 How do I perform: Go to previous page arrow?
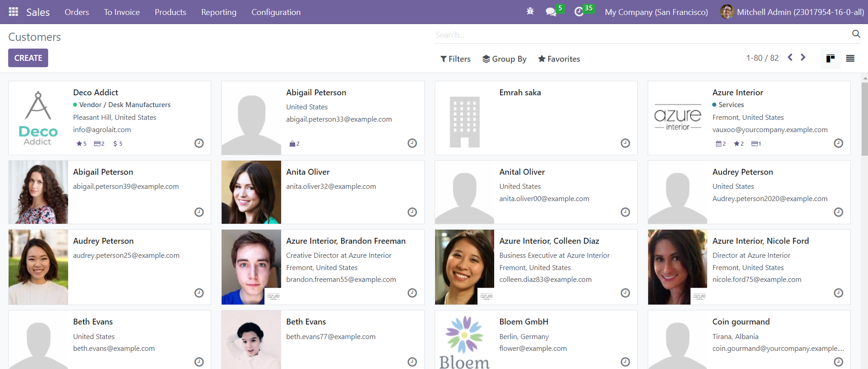(x=790, y=57)
